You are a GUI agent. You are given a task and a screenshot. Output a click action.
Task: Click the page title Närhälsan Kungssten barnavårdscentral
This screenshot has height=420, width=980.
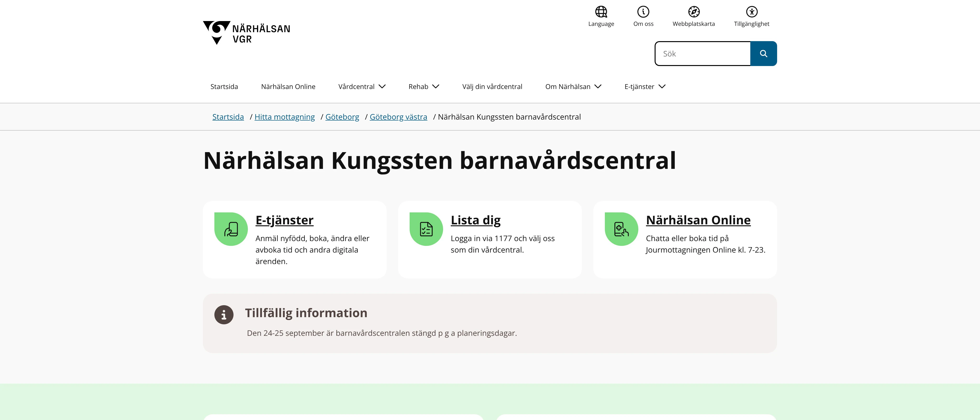coord(440,160)
